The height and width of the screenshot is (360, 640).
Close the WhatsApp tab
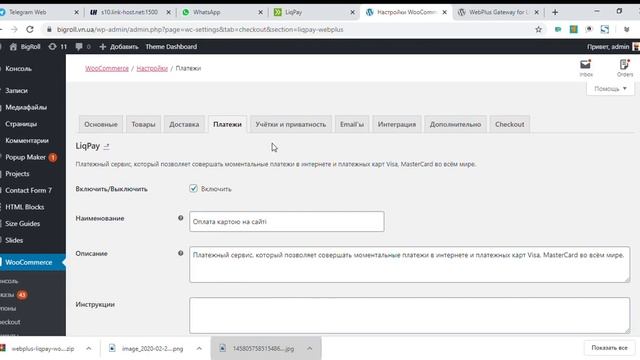coord(260,12)
